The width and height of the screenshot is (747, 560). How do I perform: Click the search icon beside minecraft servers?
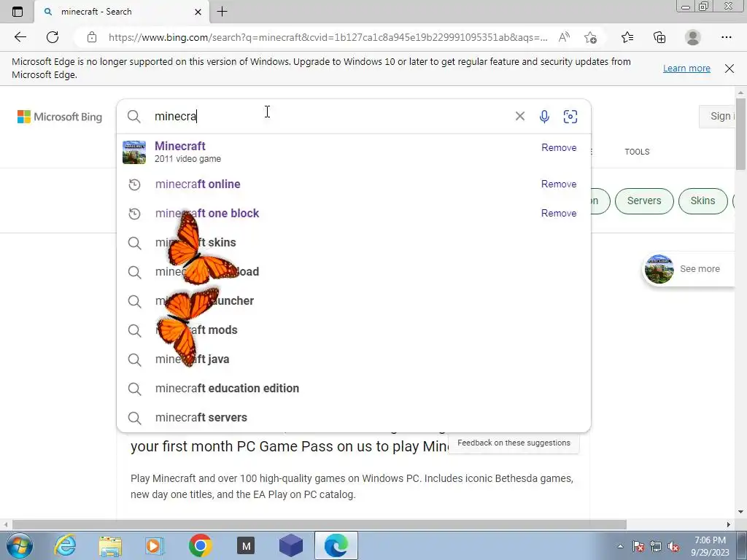tap(134, 418)
